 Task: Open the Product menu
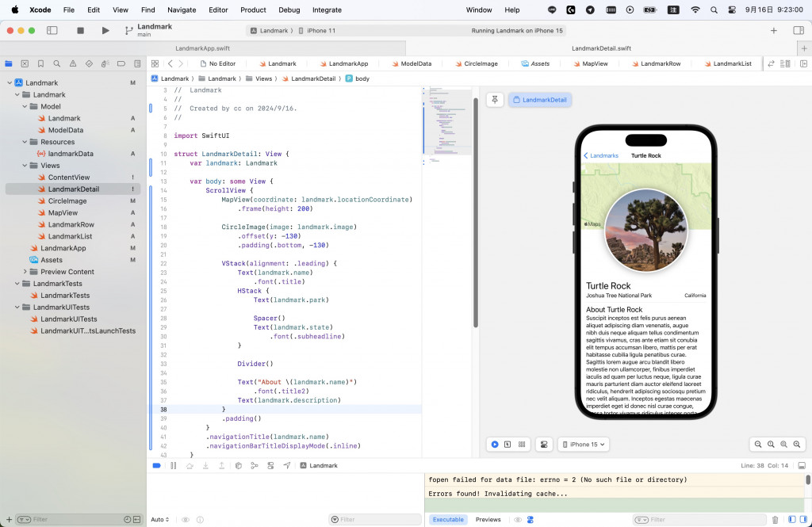pos(253,10)
